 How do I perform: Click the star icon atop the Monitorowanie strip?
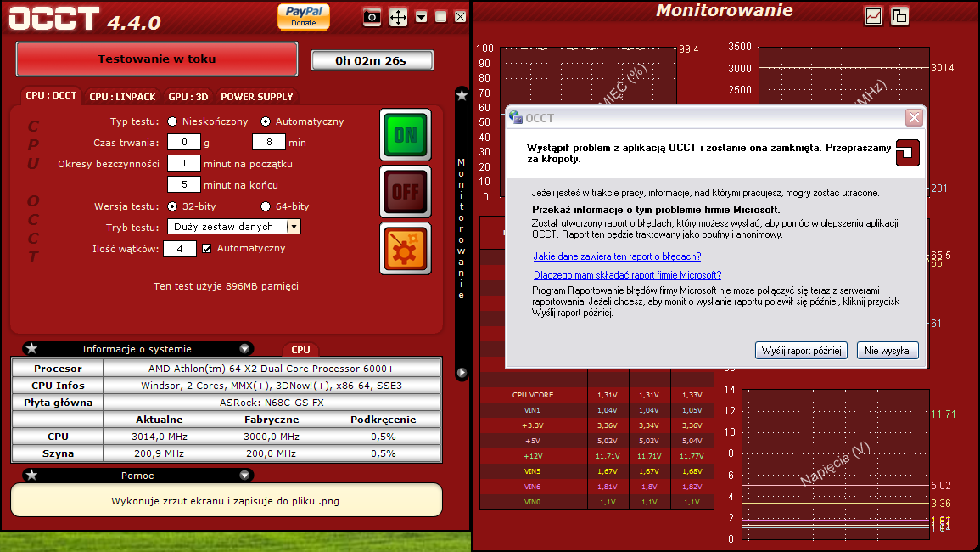click(x=462, y=95)
